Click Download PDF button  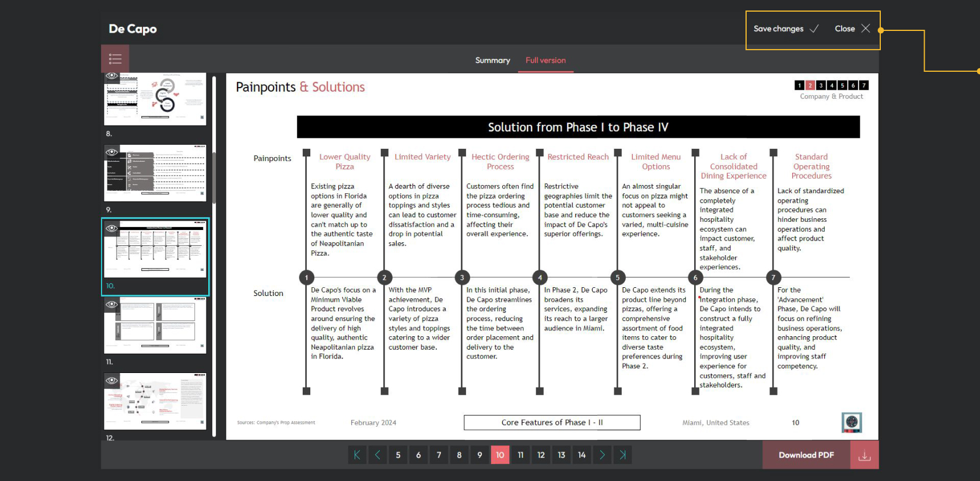[806, 455]
